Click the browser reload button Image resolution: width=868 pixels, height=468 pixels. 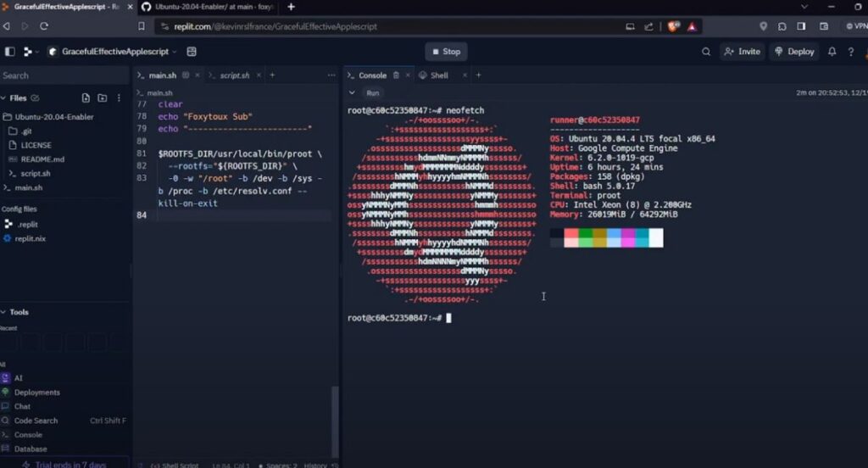point(44,26)
